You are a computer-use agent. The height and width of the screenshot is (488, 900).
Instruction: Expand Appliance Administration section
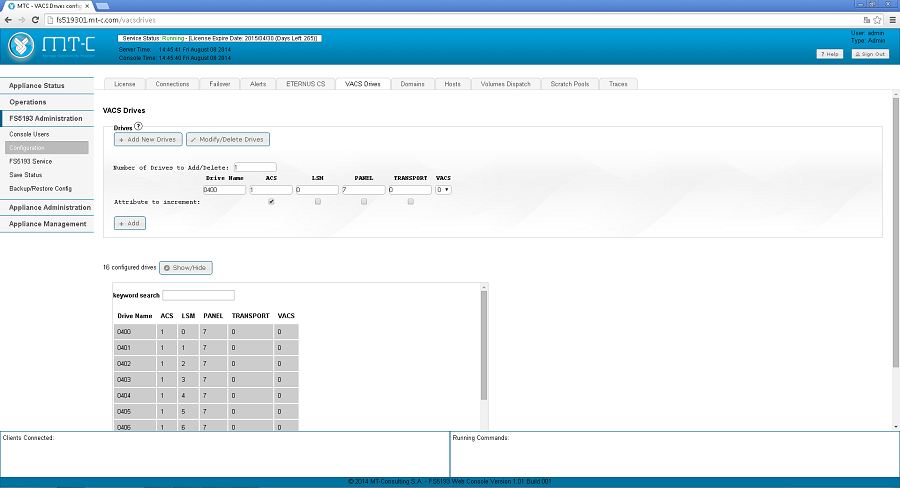(47, 207)
